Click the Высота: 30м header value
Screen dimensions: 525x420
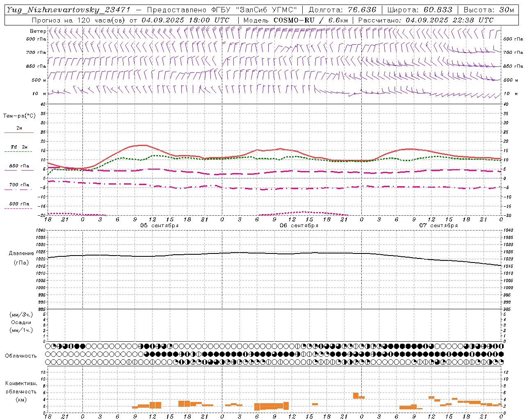click(488, 10)
